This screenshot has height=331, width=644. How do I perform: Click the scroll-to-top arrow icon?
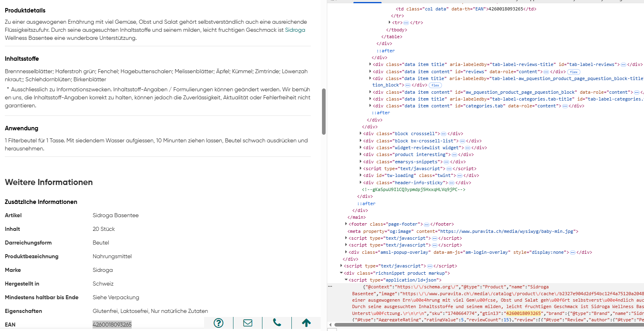[x=306, y=323]
